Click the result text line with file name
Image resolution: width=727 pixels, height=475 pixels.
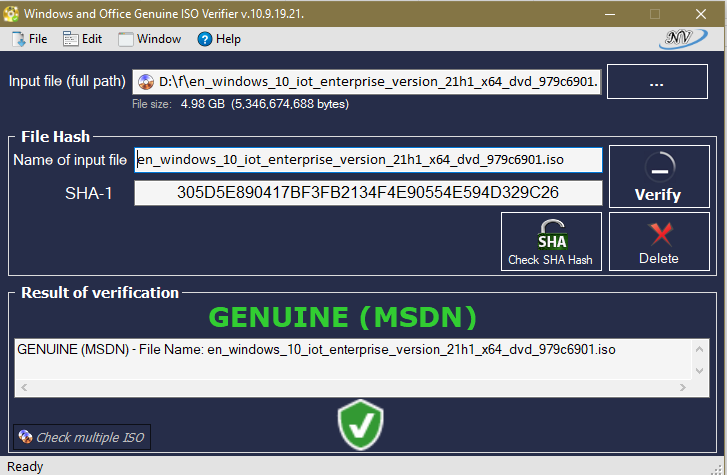pos(316,349)
